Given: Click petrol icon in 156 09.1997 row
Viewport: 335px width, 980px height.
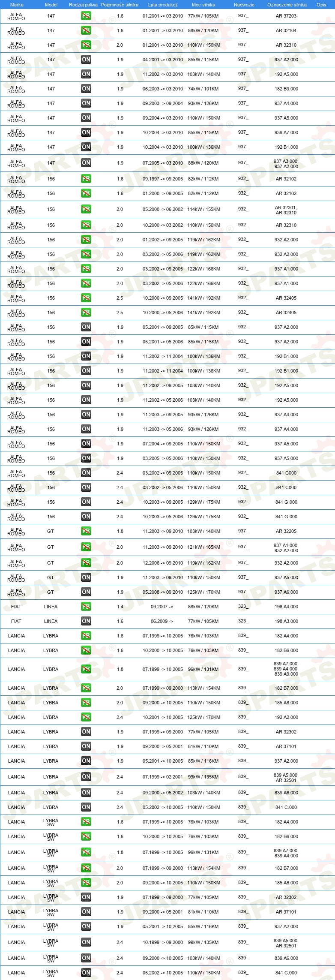Looking at the screenshot, I should (86, 179).
